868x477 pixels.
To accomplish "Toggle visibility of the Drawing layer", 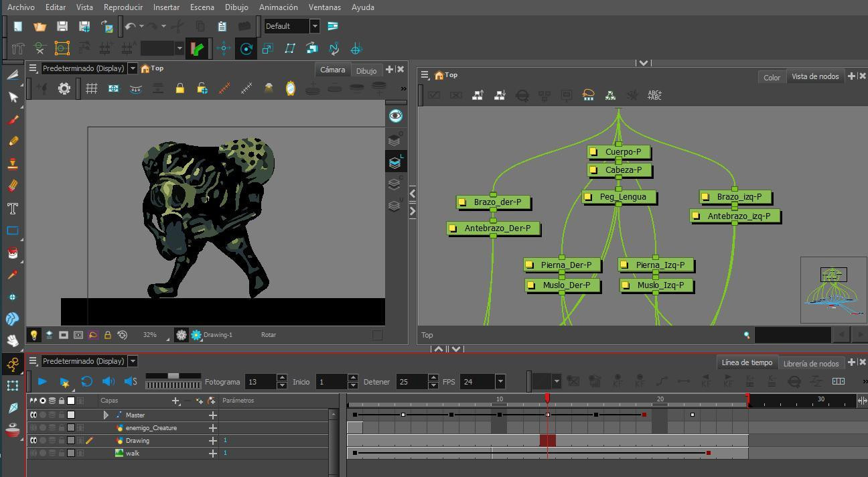I will click(x=33, y=440).
